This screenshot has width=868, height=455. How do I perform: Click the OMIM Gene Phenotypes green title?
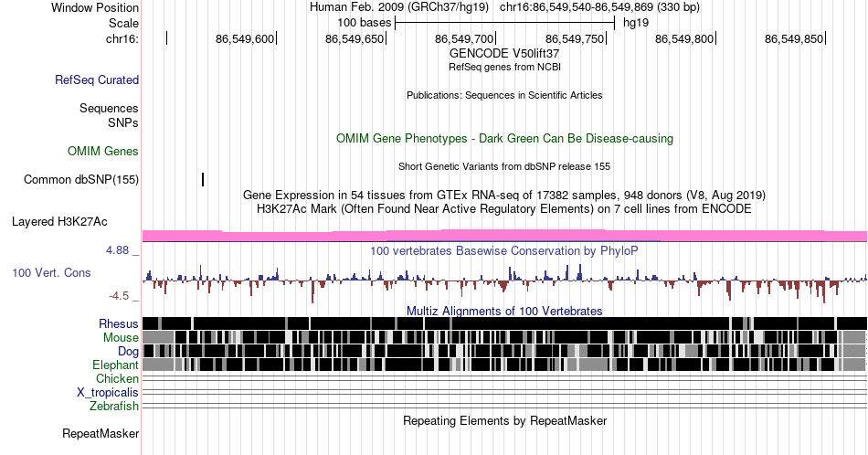tap(504, 138)
